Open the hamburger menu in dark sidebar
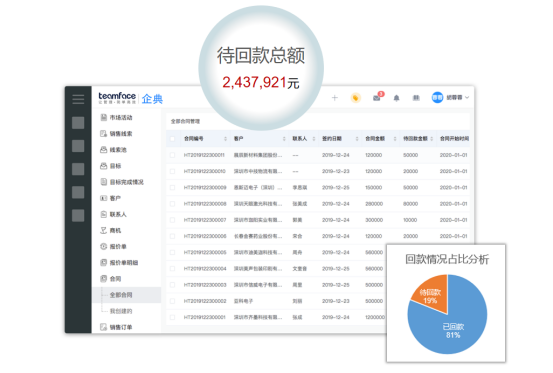The width and height of the screenshot is (553, 373). click(x=78, y=99)
